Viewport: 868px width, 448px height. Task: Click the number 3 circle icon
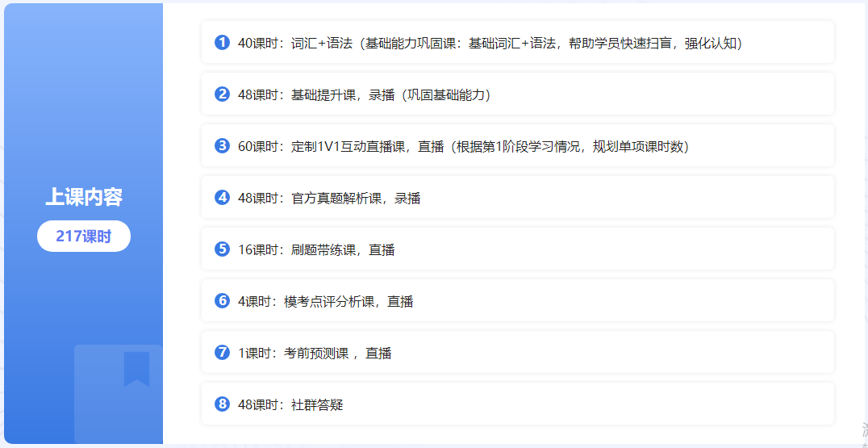coord(223,146)
